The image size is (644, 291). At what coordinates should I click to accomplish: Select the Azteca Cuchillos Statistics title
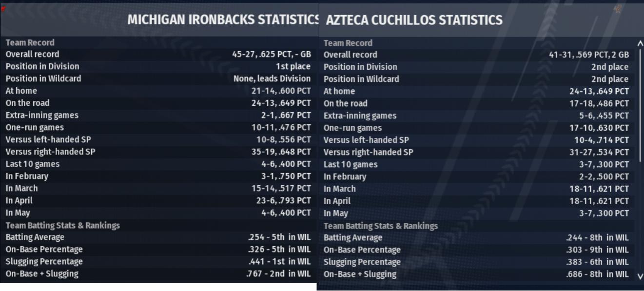tap(414, 20)
